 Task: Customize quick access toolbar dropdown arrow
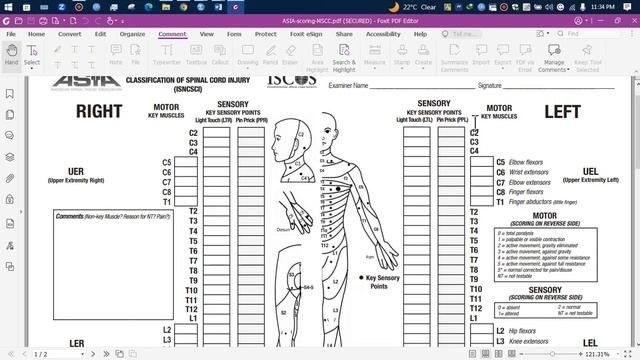(122, 21)
